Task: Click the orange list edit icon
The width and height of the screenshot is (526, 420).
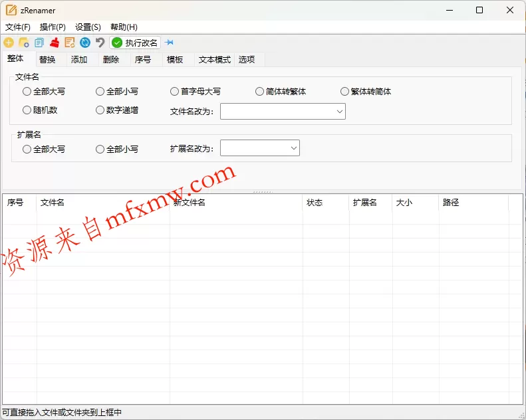Action: pyautogui.click(x=70, y=43)
